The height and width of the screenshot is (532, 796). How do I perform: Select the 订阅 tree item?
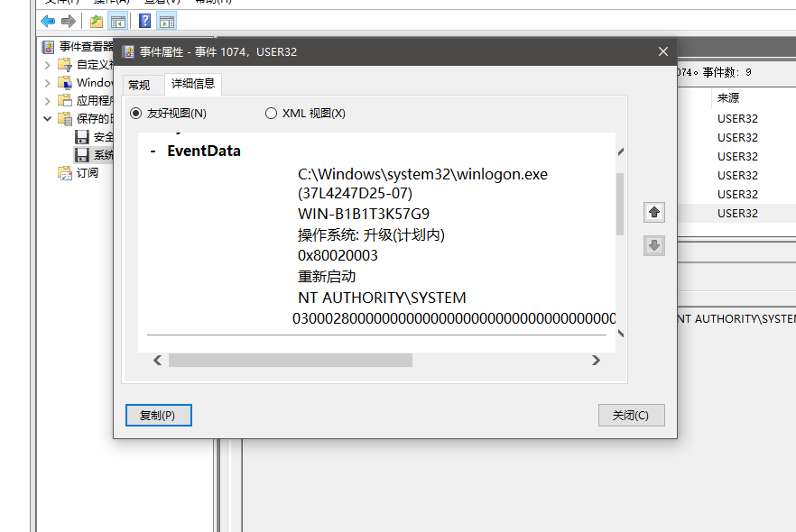coord(87,172)
